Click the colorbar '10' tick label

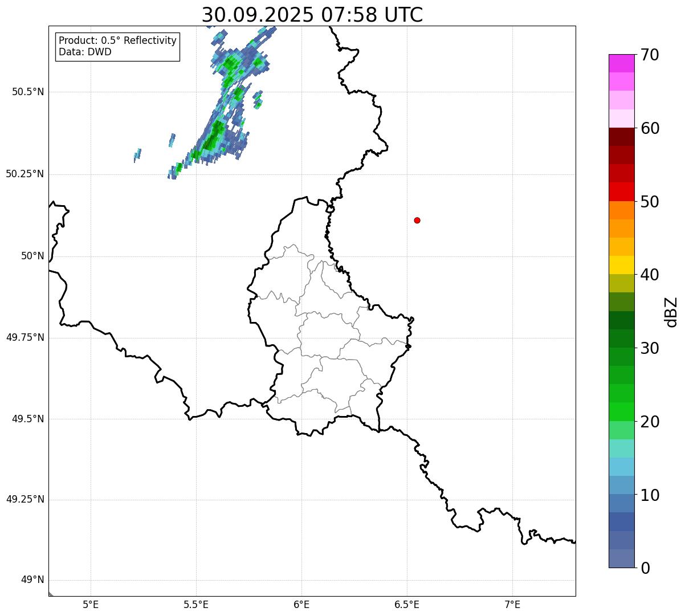[650, 495]
